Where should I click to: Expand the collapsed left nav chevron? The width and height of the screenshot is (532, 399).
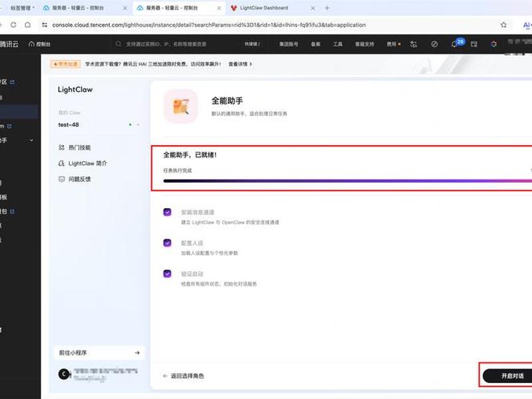tap(31, 140)
